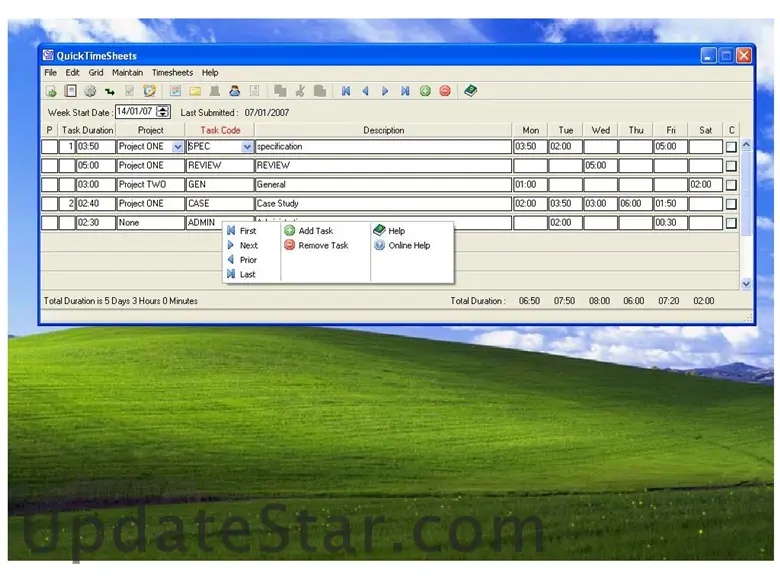This screenshot has width=780, height=585.
Task: Jump to last record using toolbar arrow
Action: point(405,91)
